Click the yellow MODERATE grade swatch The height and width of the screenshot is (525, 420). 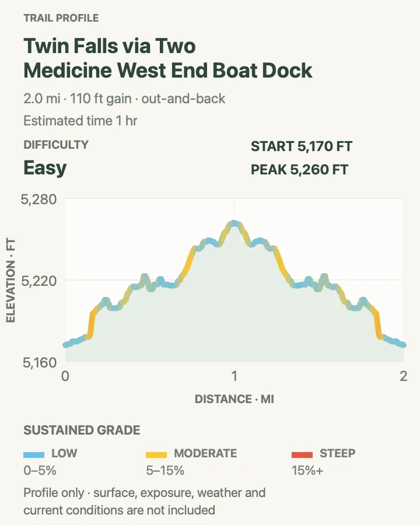coord(156,454)
